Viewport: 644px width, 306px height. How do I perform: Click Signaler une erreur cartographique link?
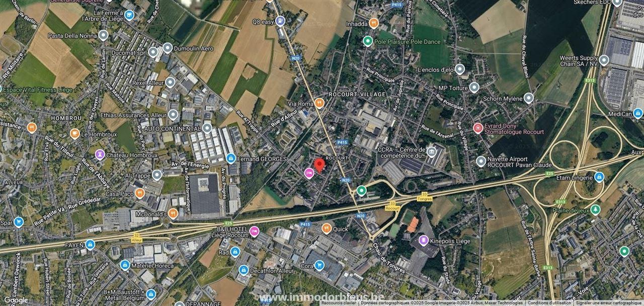(x=609, y=303)
